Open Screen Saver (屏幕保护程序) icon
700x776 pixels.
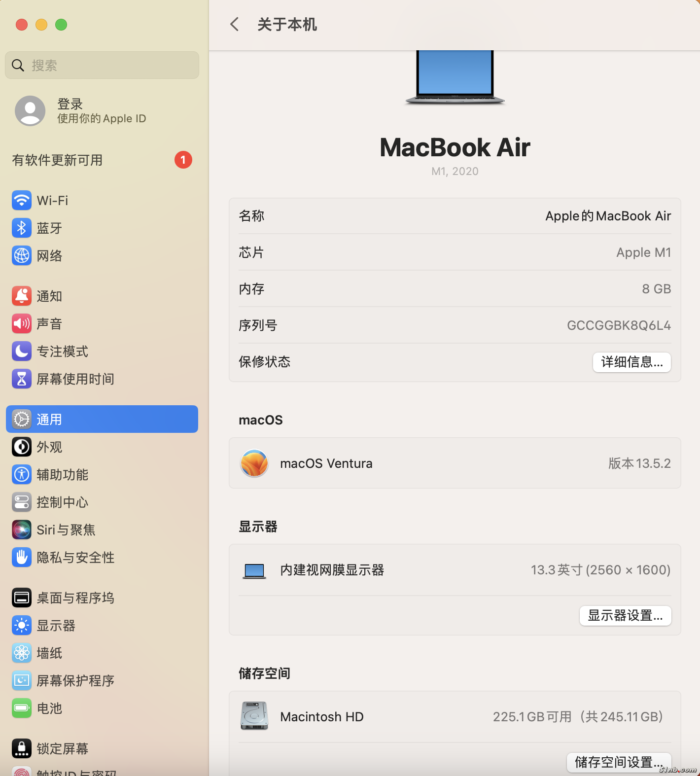(22, 680)
